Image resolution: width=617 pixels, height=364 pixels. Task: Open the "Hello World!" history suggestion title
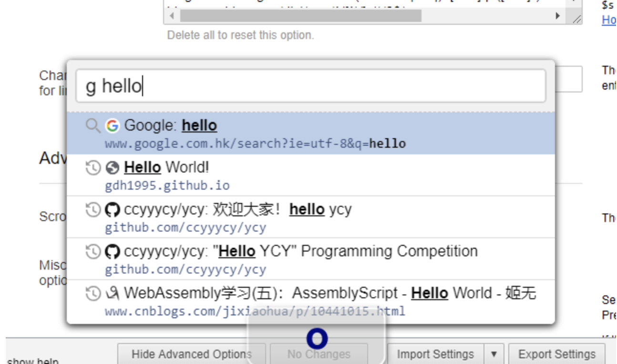click(167, 168)
